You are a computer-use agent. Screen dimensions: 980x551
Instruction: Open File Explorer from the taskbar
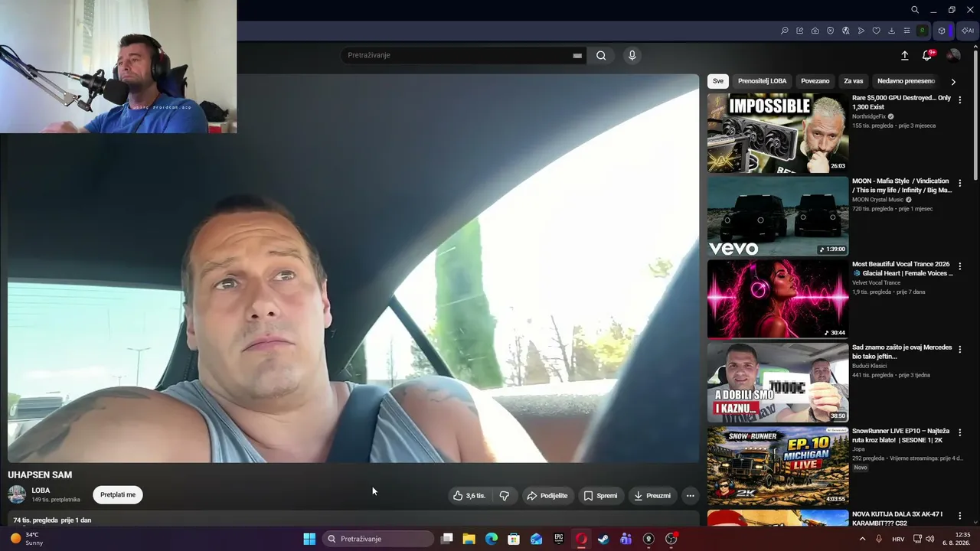[x=469, y=539]
